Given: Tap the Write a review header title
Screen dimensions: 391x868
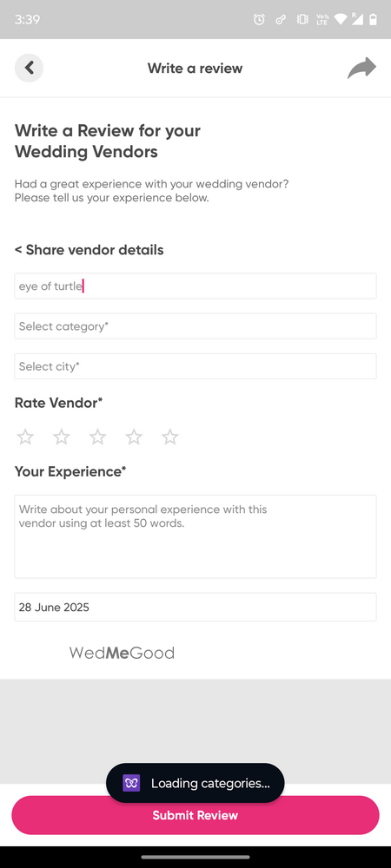Looking at the screenshot, I should (x=195, y=68).
